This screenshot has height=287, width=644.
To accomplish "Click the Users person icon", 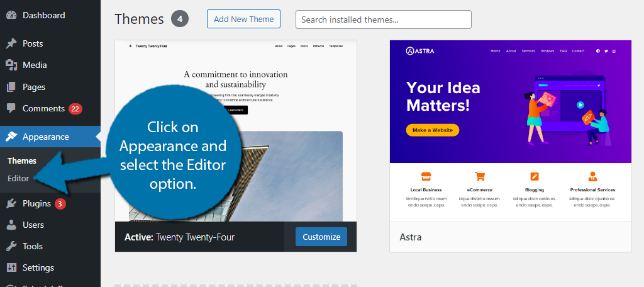I will (x=11, y=225).
